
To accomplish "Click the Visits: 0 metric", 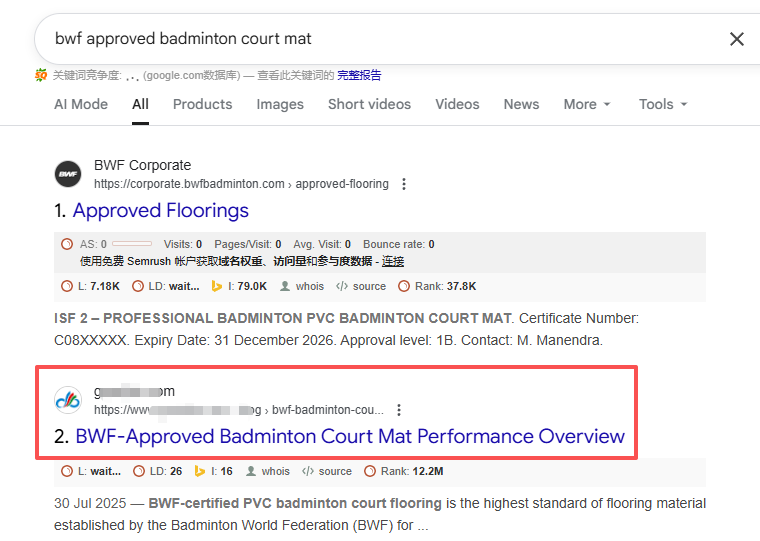I will (x=183, y=244).
